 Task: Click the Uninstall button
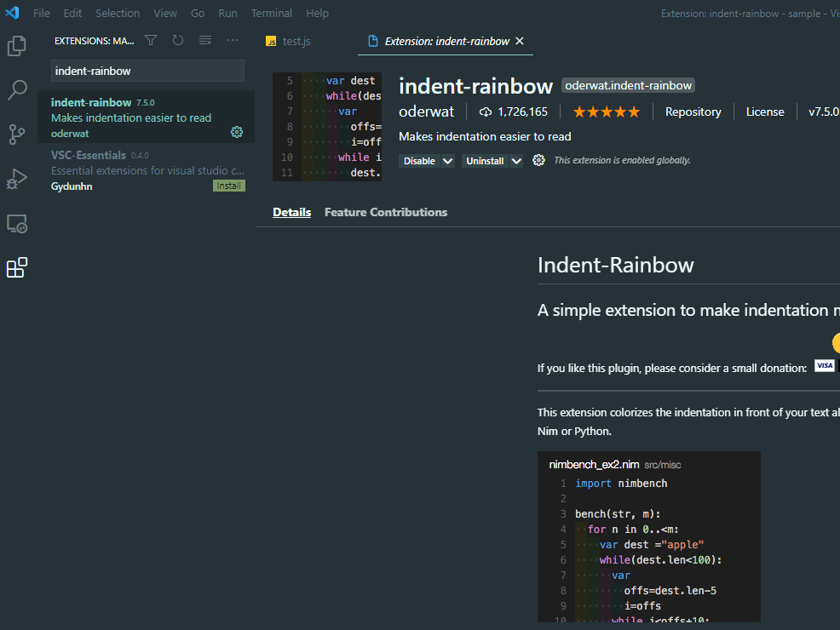(x=485, y=161)
